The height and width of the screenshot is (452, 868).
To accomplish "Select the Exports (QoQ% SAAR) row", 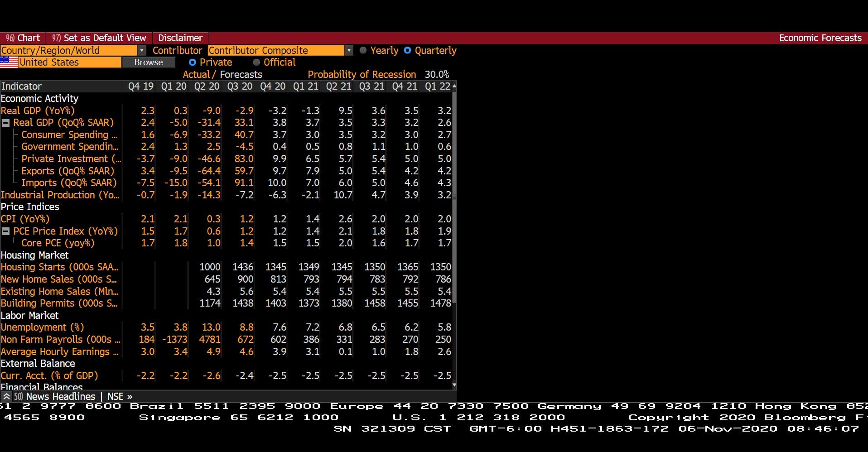I will 68,171.
